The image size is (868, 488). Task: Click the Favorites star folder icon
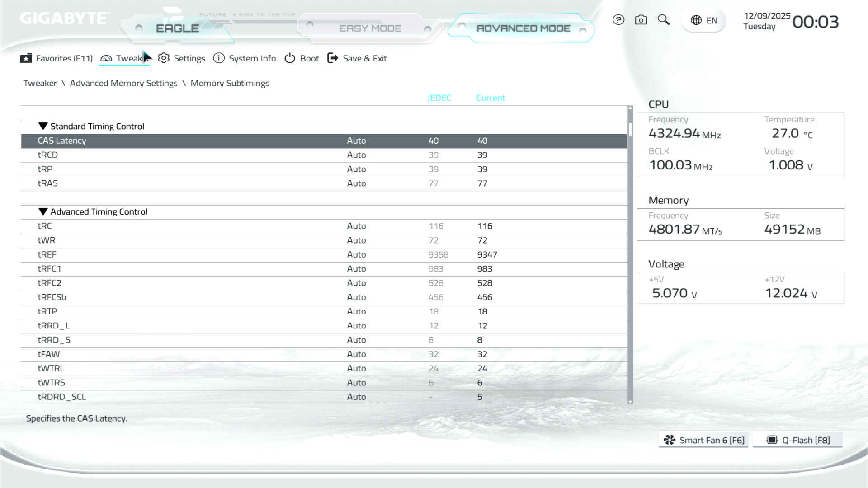click(x=26, y=58)
